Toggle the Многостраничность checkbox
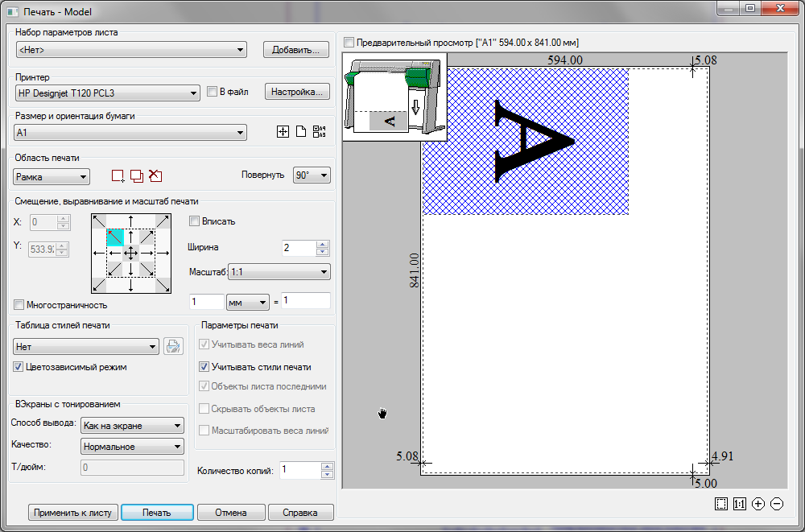Image resolution: width=805 pixels, height=532 pixels. (x=18, y=304)
